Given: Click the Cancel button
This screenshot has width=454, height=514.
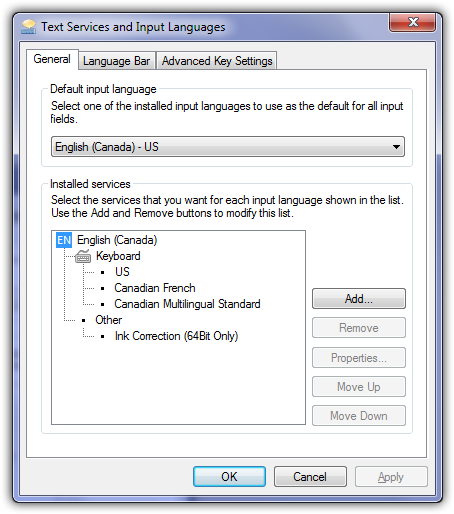Looking at the screenshot, I should pos(310,477).
